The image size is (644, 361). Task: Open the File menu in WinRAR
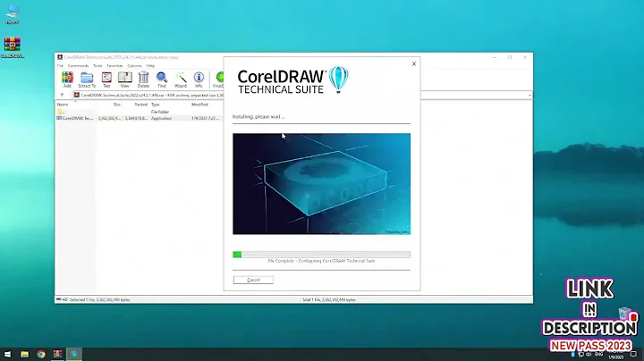pyautogui.click(x=60, y=65)
